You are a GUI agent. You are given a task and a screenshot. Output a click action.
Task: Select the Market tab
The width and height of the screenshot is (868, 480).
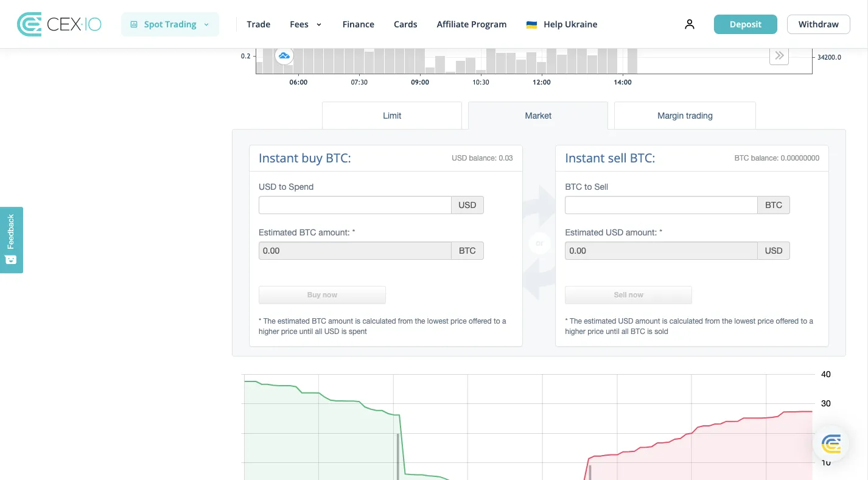point(538,116)
